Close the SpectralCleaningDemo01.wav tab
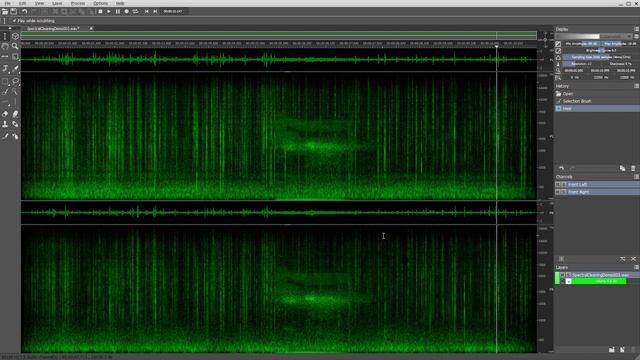This screenshot has width=640, height=360. tap(91, 29)
